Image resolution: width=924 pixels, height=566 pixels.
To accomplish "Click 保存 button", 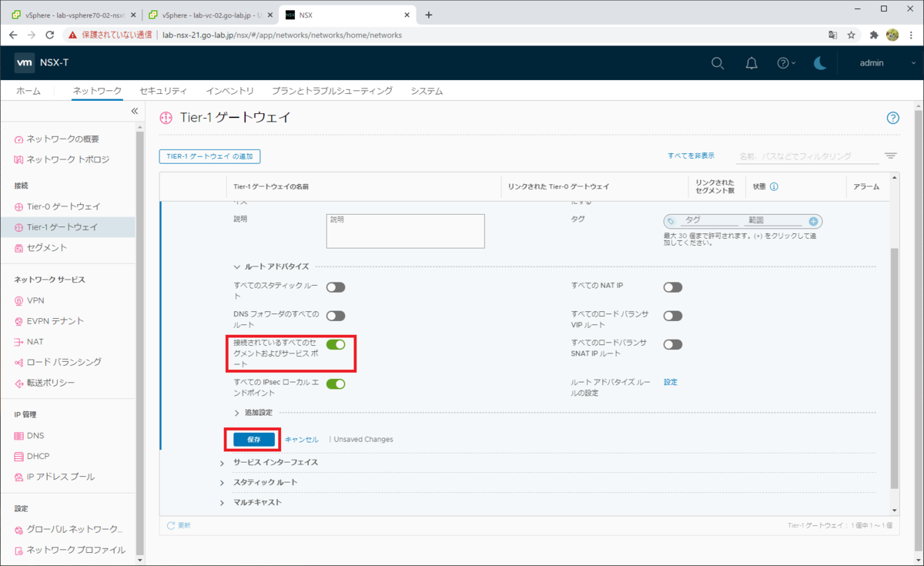I will (x=254, y=439).
